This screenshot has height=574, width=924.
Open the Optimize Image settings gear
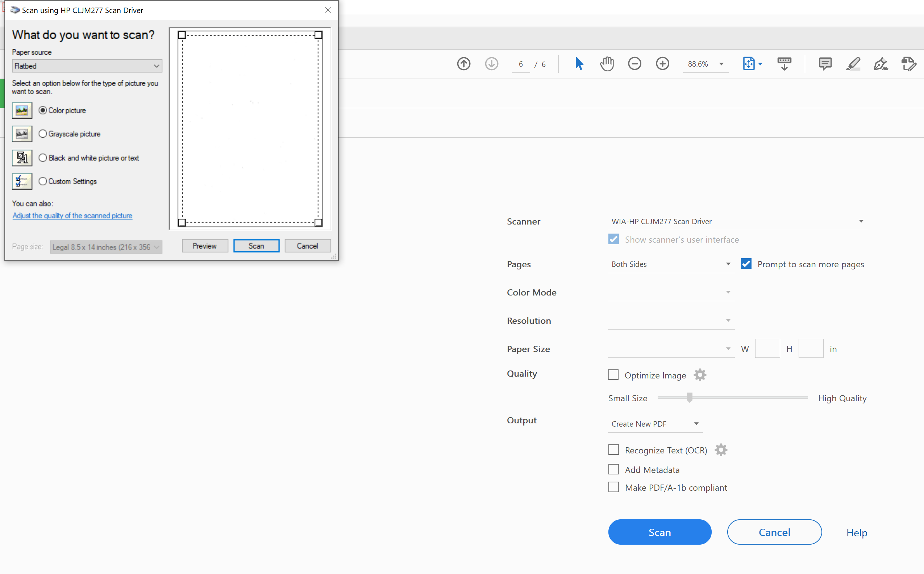[700, 375]
